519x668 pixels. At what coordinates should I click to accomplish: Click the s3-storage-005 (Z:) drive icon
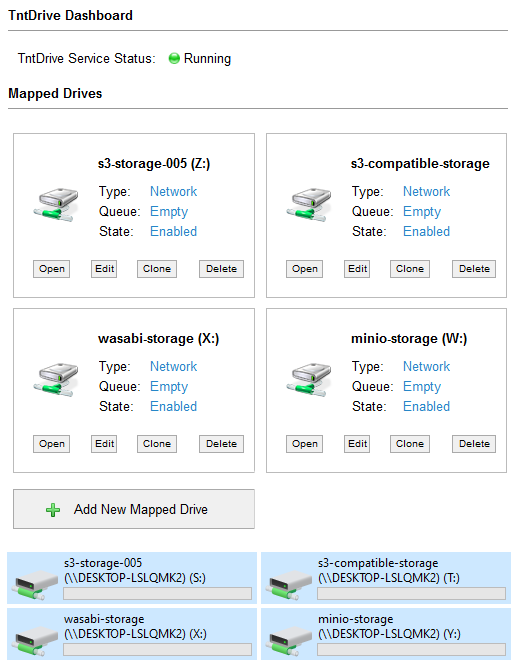pos(56,205)
